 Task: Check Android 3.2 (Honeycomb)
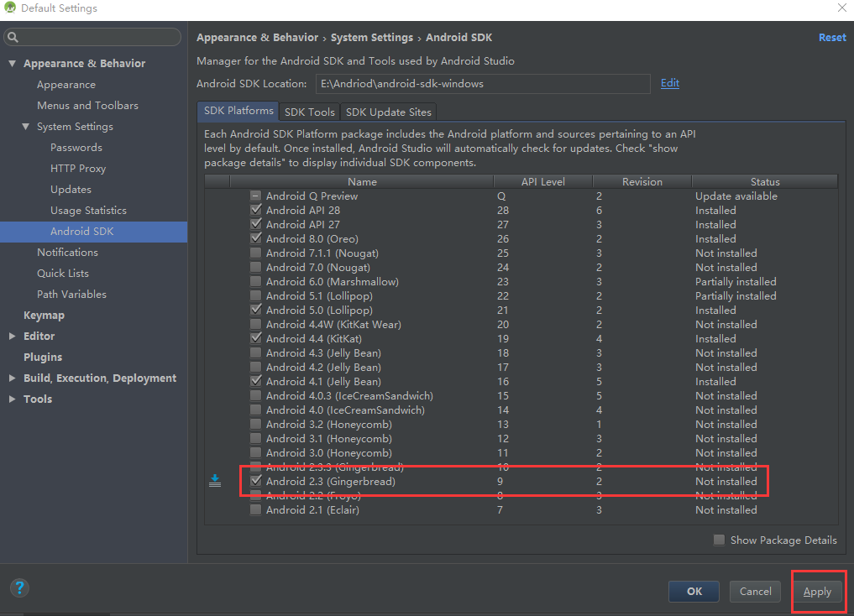255,424
